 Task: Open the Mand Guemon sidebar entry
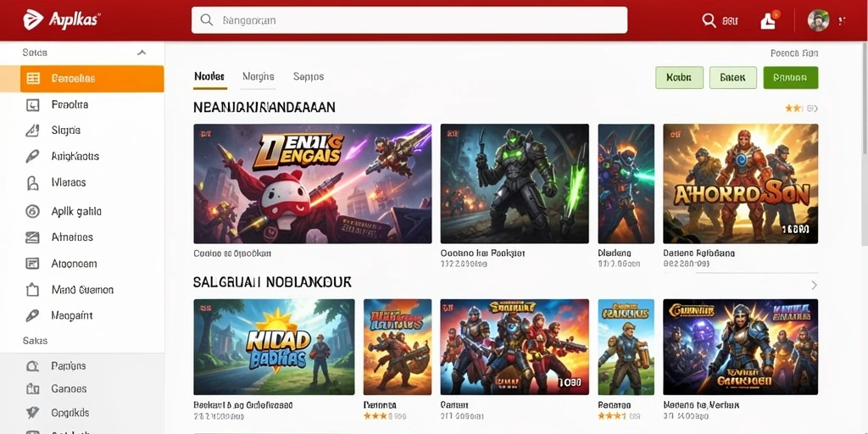pyautogui.click(x=82, y=290)
